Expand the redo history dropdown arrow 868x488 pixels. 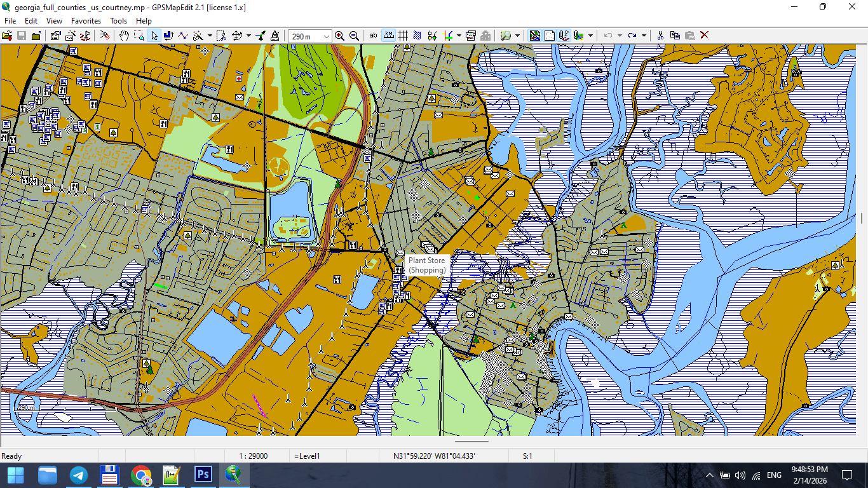tap(644, 36)
